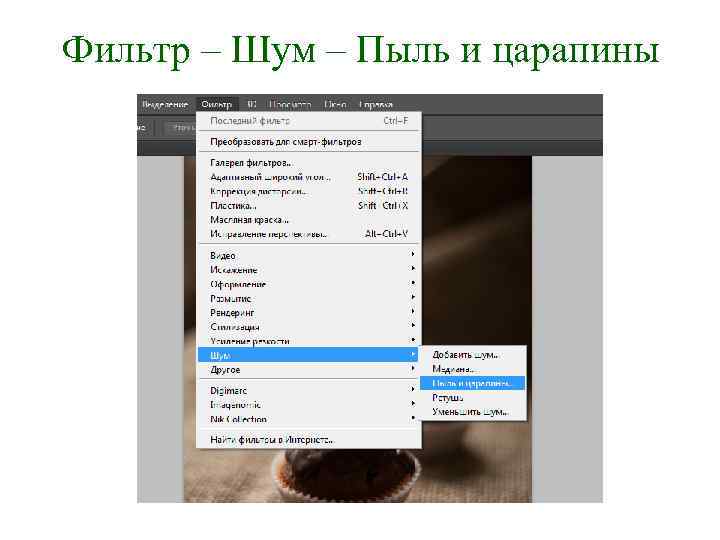Open the Выделение menu

(164, 105)
